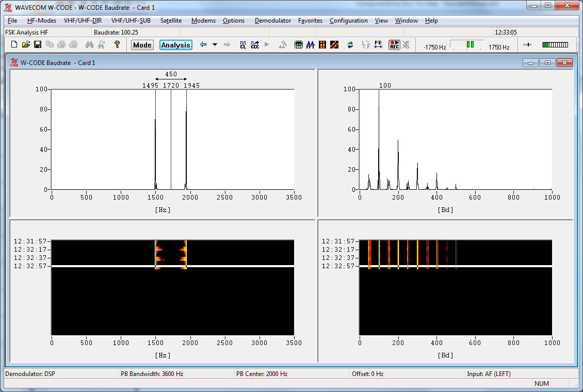
Task: Click the NUM indicator in status bar
Action: (x=542, y=383)
